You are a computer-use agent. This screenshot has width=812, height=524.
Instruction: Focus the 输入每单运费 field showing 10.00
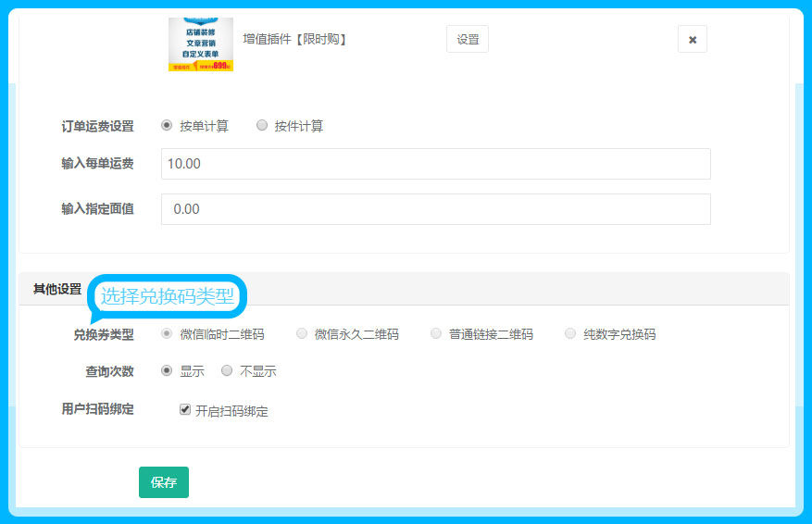(x=435, y=164)
